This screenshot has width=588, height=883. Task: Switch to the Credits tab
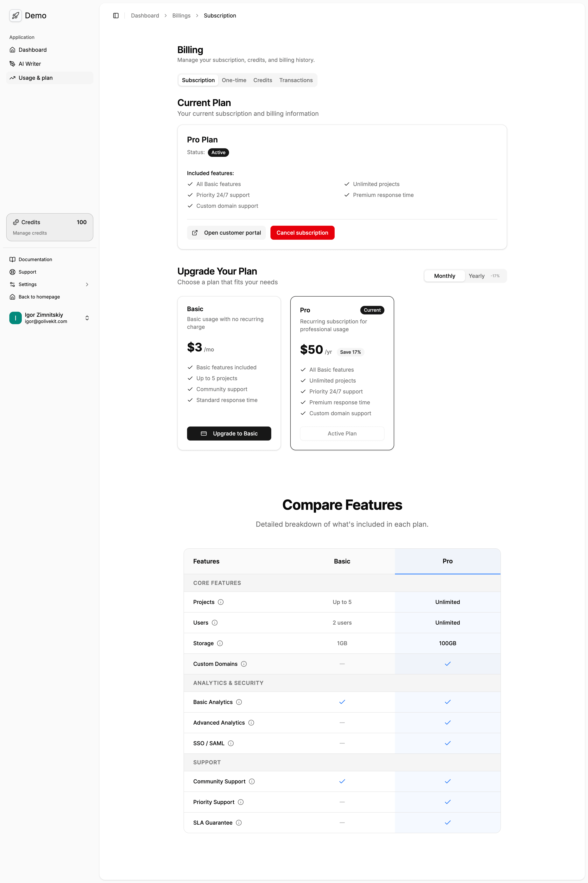click(262, 80)
